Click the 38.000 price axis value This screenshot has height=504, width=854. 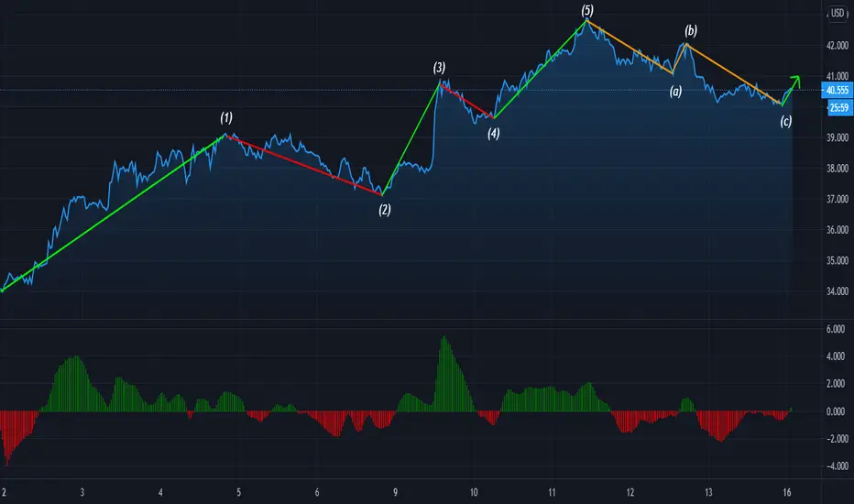coord(838,169)
